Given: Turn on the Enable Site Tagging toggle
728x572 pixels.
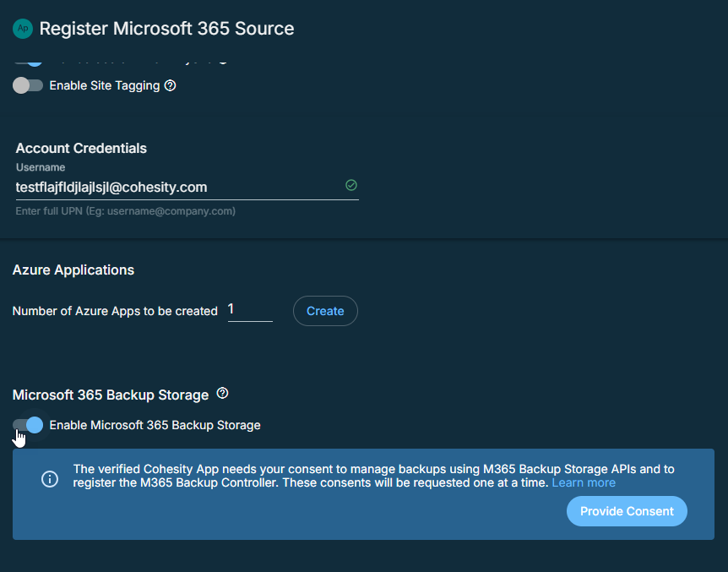Looking at the screenshot, I should 28,85.
